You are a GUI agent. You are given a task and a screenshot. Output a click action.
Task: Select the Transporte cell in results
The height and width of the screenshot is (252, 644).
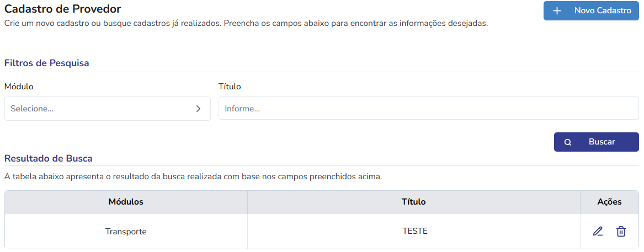point(126,232)
